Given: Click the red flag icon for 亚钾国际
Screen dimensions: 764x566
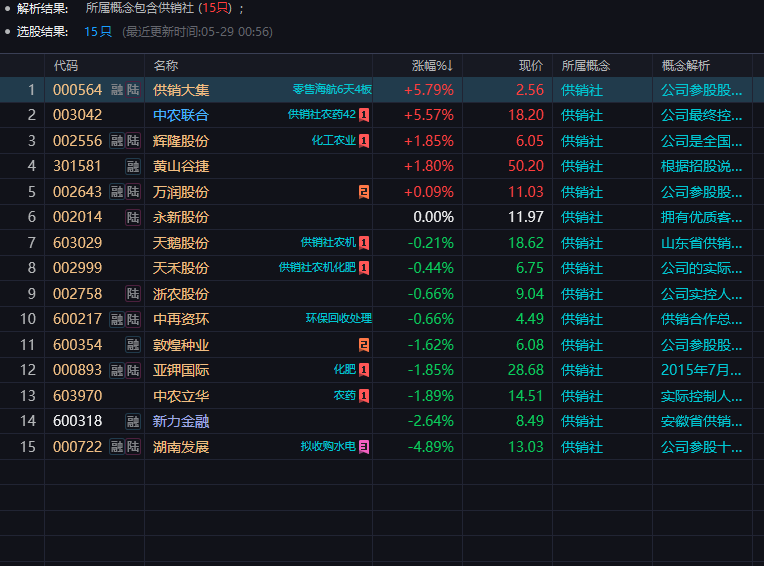Looking at the screenshot, I should [364, 370].
